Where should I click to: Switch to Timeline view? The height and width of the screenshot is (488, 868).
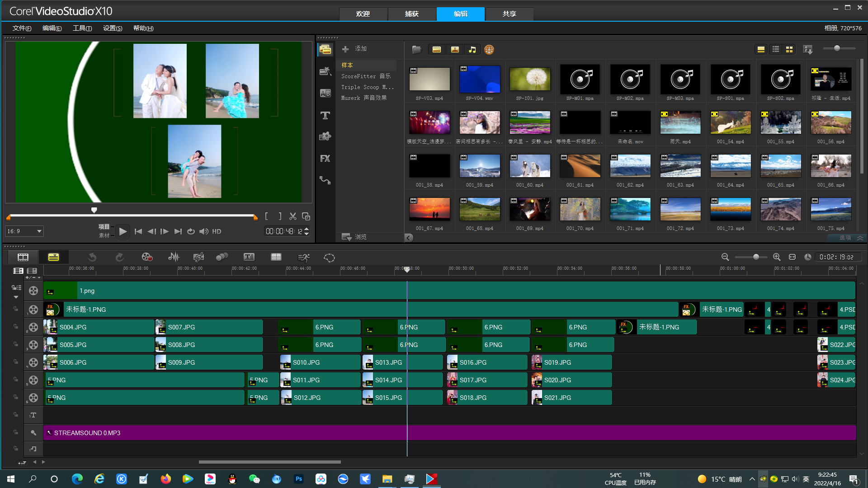[x=53, y=257]
